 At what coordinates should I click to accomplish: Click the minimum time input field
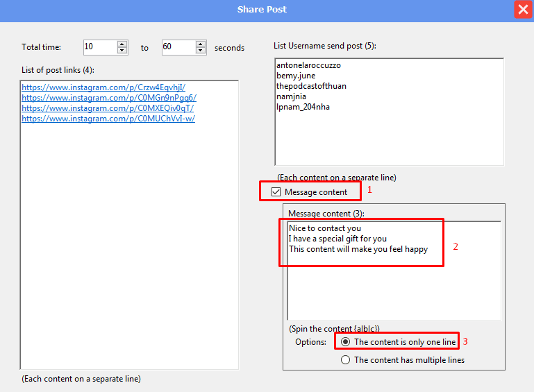click(99, 47)
